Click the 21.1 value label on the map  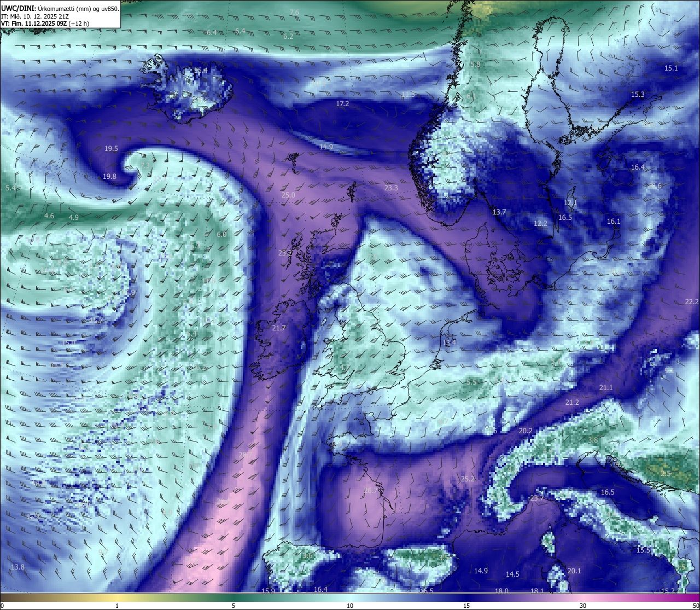606,388
